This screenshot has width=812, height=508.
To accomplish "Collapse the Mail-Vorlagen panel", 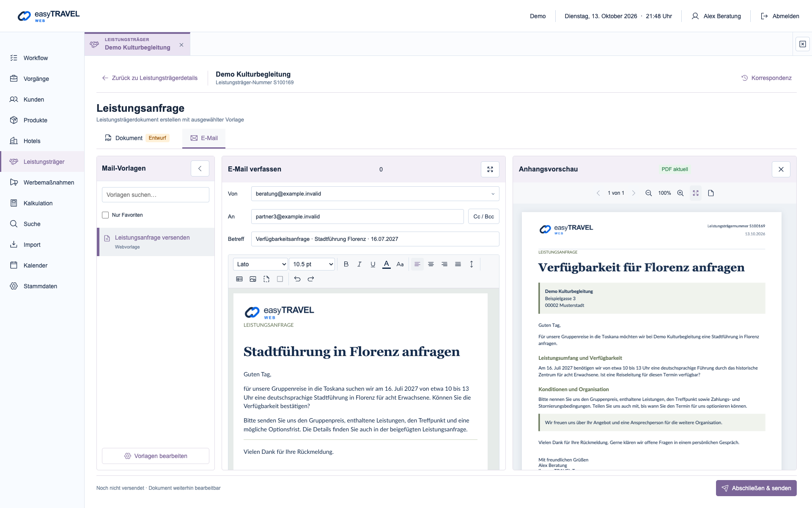I will 200,168.
